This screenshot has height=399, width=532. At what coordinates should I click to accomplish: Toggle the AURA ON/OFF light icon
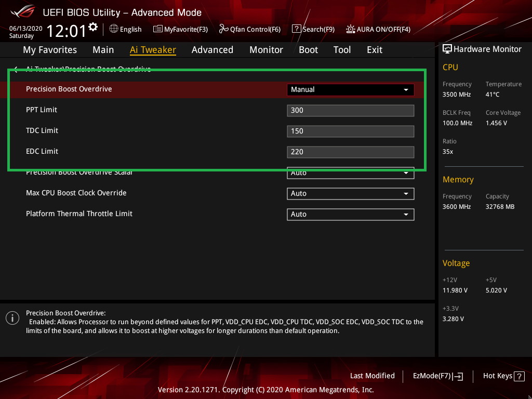pos(351,29)
